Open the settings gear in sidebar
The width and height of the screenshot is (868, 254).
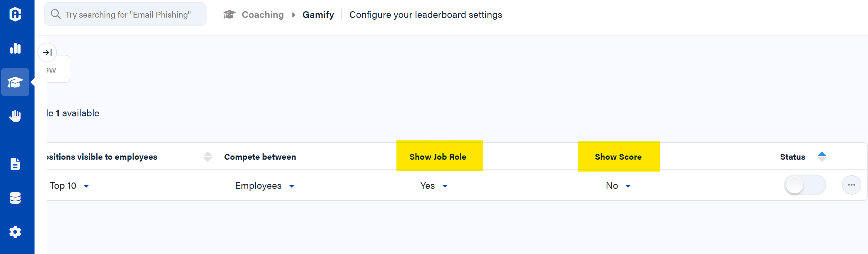click(x=15, y=232)
